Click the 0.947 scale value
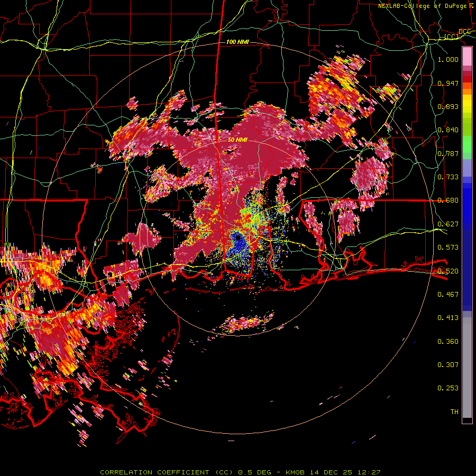Image resolution: width=476 pixels, height=476 pixels. 448,83
